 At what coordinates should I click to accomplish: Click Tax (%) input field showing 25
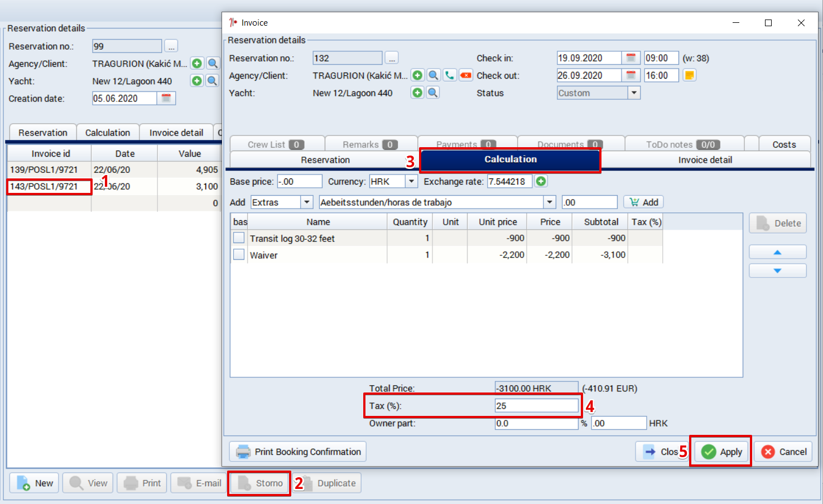(x=537, y=406)
